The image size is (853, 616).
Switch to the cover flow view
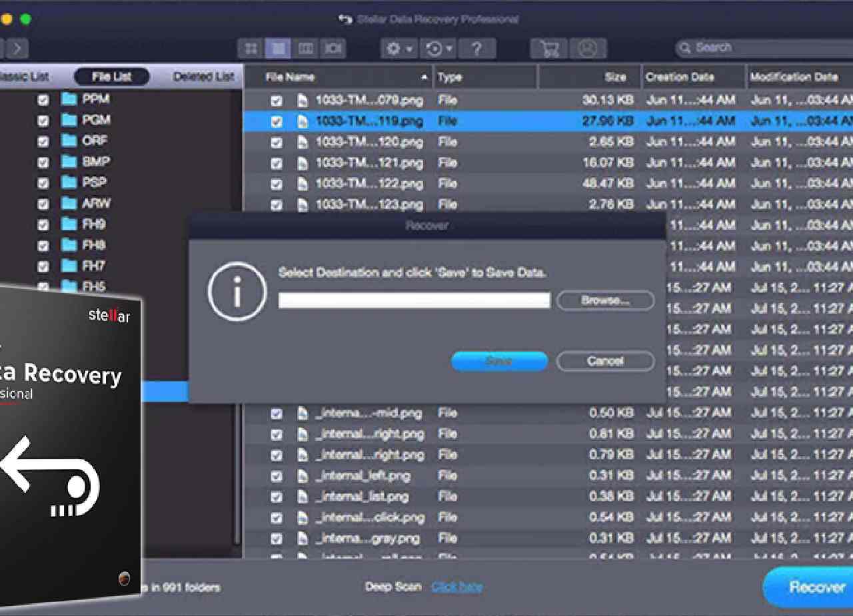[x=332, y=49]
